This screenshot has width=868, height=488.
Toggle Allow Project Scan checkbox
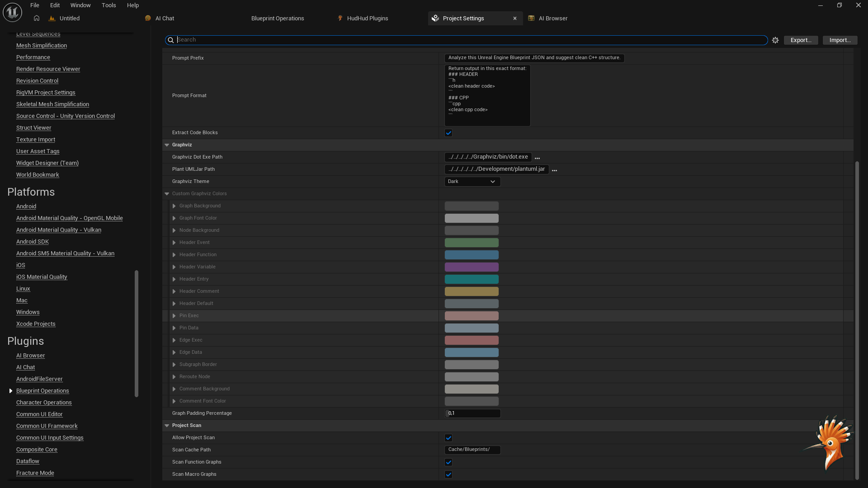click(448, 438)
